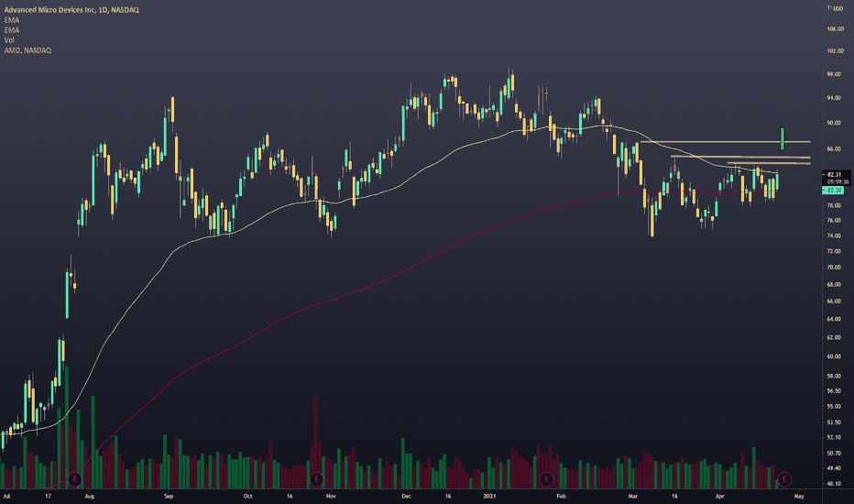Click 52.10 on the price axis

coord(834,437)
